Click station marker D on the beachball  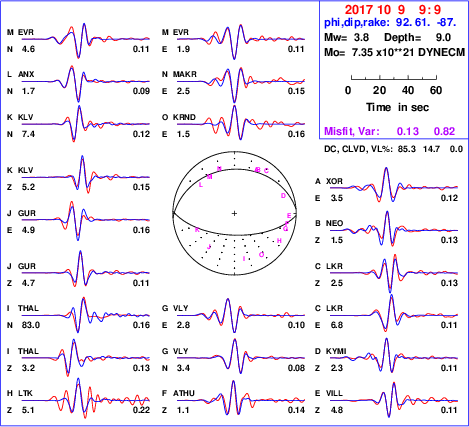click(283, 196)
